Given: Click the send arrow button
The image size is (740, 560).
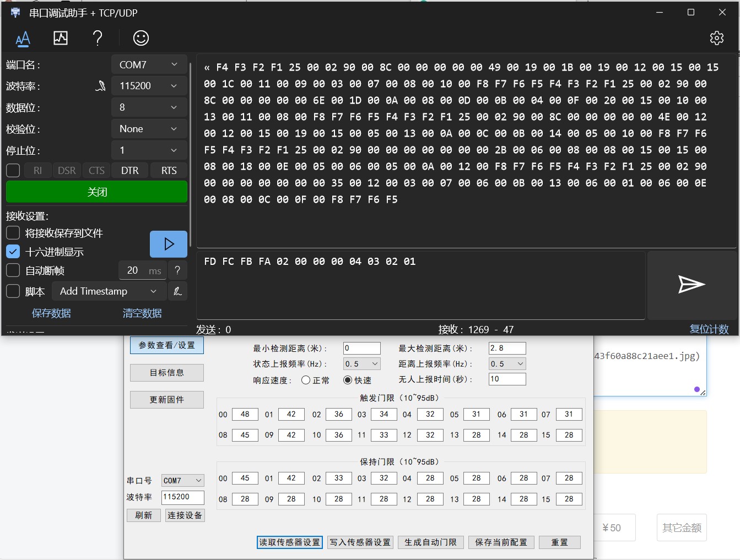Looking at the screenshot, I should point(692,285).
